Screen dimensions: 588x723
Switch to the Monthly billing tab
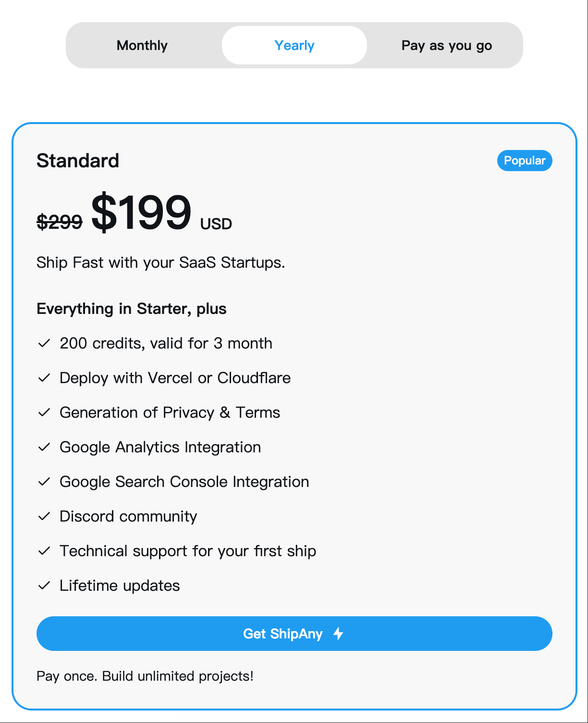point(142,45)
